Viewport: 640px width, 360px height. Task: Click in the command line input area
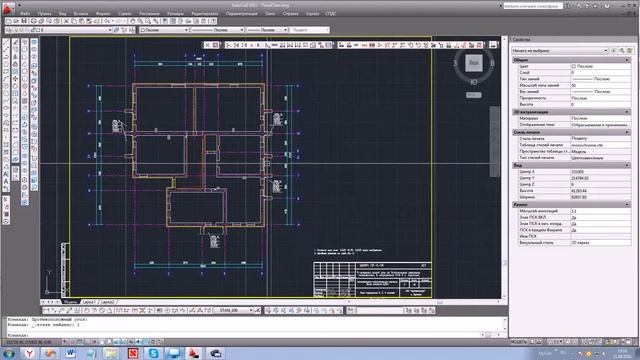pos(245,335)
